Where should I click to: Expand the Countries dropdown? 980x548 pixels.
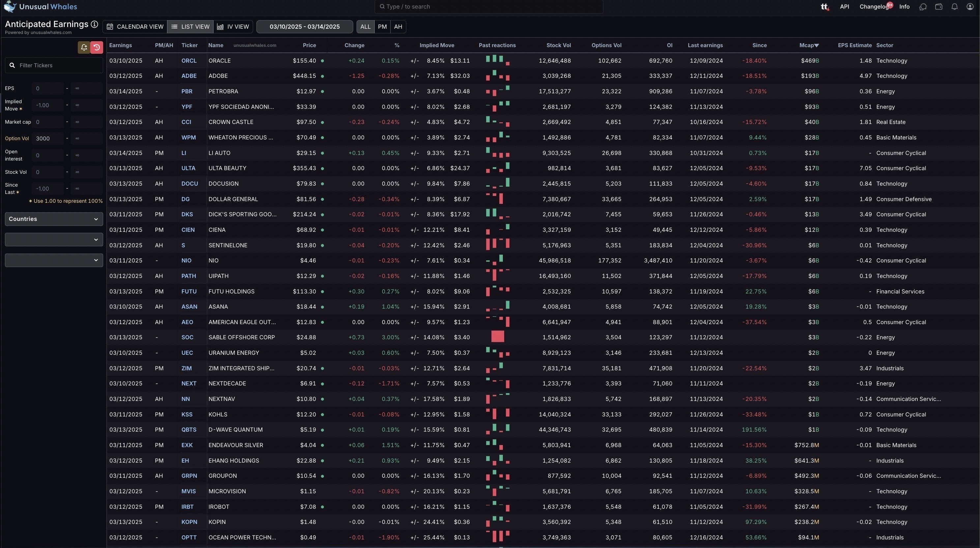(53, 219)
